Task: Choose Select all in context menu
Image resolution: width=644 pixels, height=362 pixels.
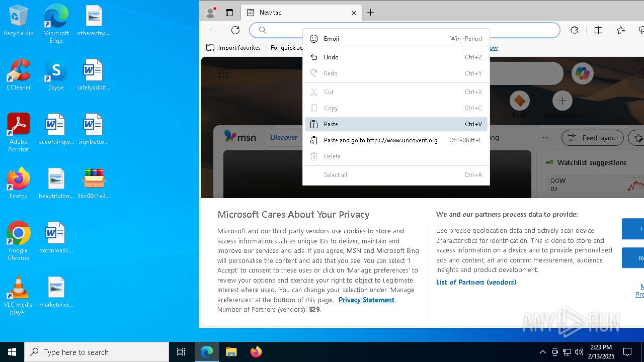Action: 396,175
